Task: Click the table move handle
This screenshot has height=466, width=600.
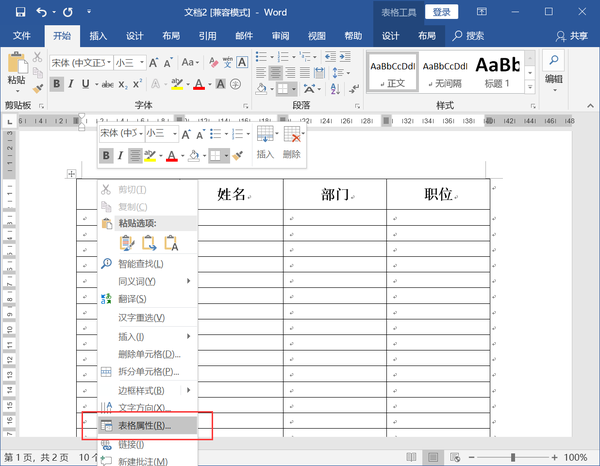Action: coord(71,174)
